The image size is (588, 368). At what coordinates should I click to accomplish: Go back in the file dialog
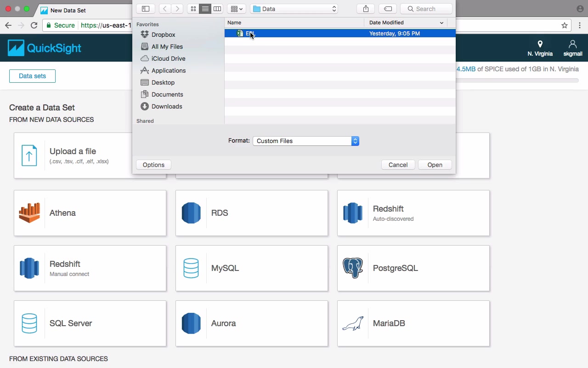165,9
